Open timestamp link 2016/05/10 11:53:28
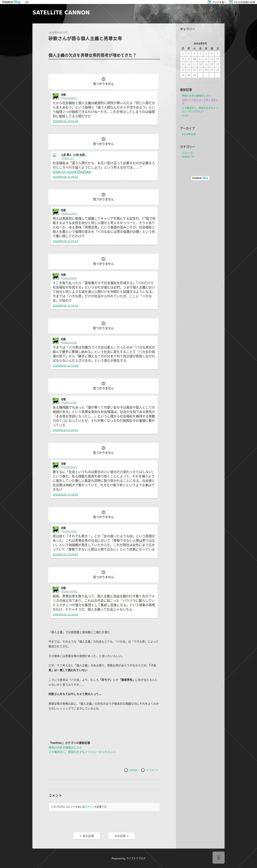This screenshot has height=868, width=257. (65, 366)
